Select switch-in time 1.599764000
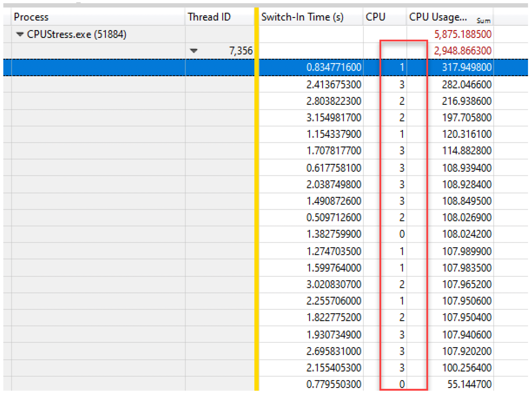This screenshot has width=532, height=396. pyautogui.click(x=334, y=268)
